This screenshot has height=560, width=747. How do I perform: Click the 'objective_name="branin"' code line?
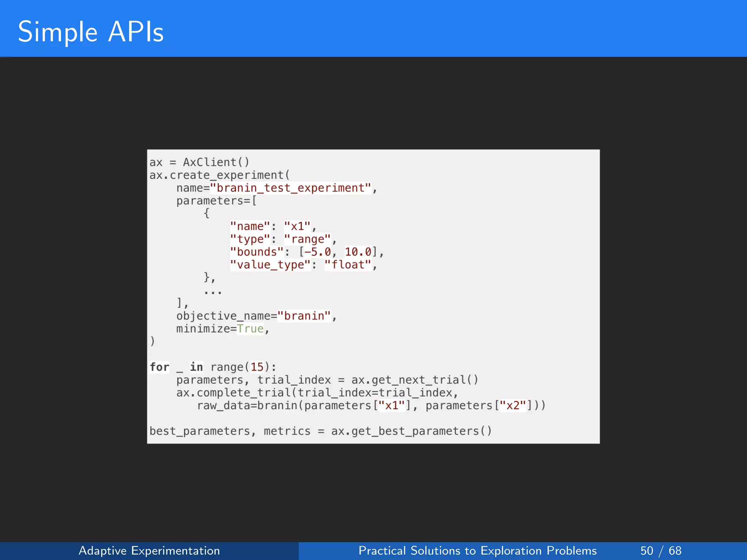coord(257,316)
